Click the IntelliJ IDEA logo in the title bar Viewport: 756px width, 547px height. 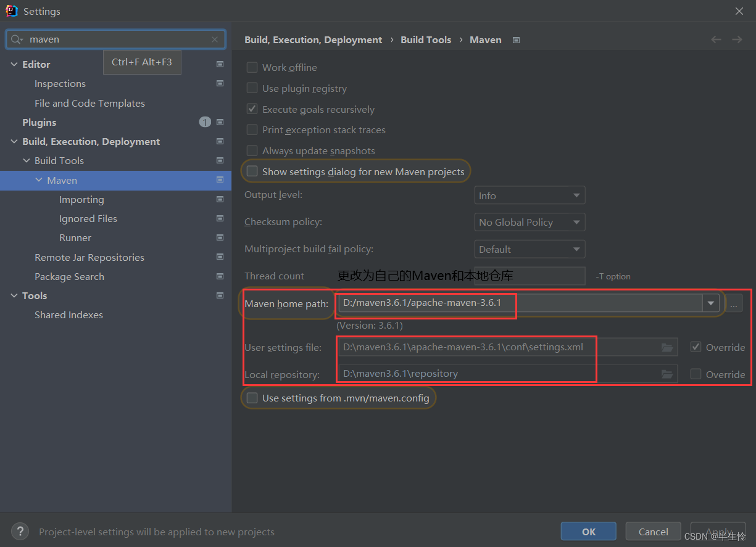[11, 10]
